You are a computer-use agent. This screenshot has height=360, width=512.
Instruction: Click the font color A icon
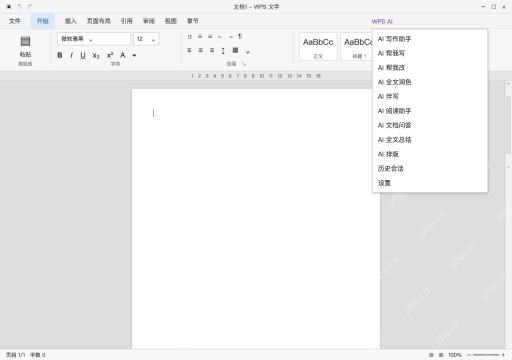coord(123,55)
